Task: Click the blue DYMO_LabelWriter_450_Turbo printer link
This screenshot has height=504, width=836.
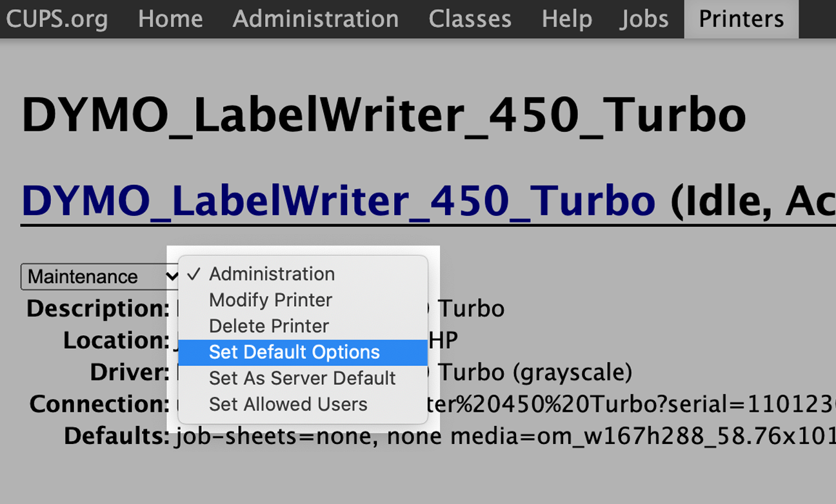Action: [x=339, y=201]
